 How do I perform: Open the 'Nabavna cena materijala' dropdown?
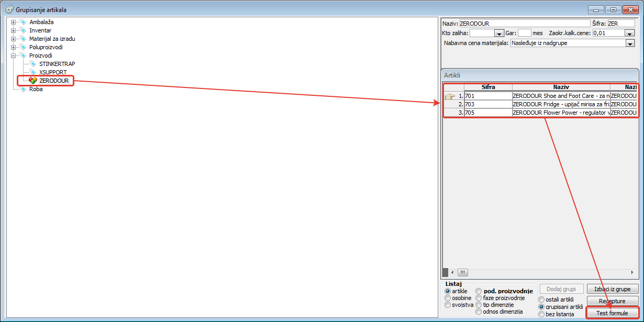[x=630, y=43]
